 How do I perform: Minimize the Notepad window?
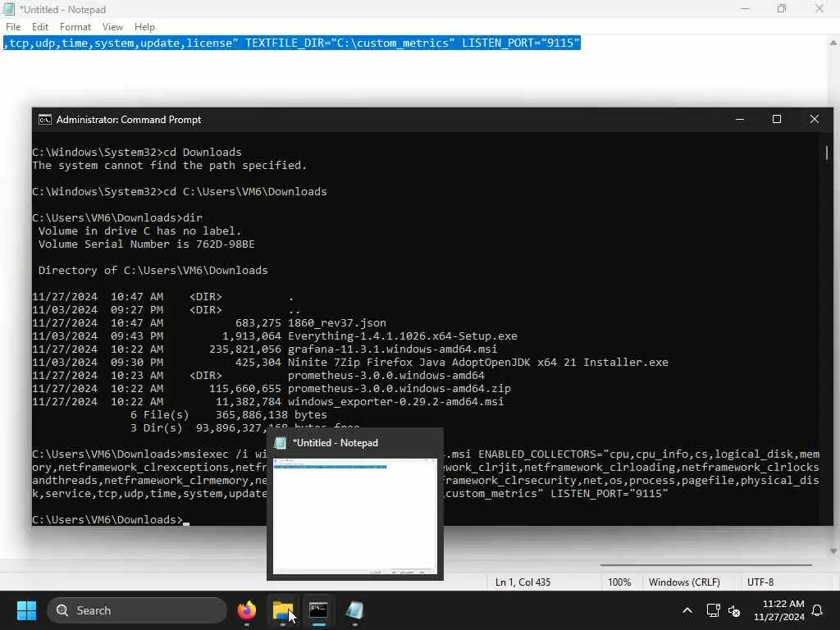[745, 9]
